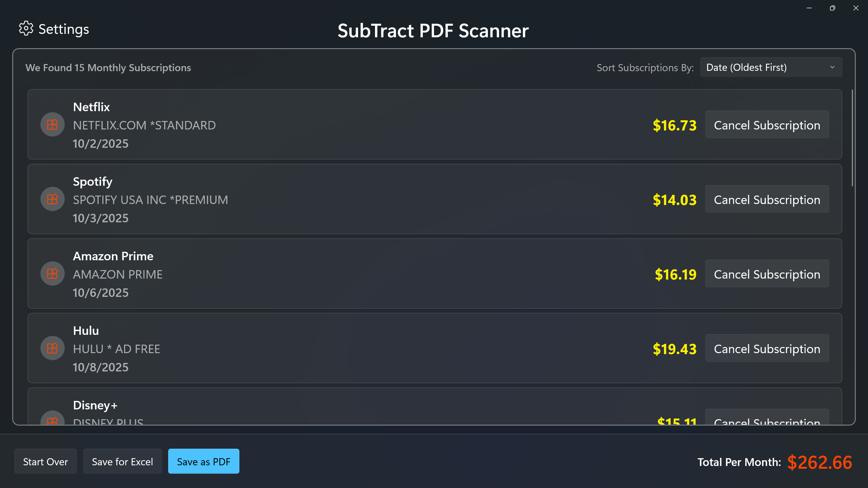The image size is (868, 488).
Task: Open the Settings gear icon
Action: tap(26, 29)
